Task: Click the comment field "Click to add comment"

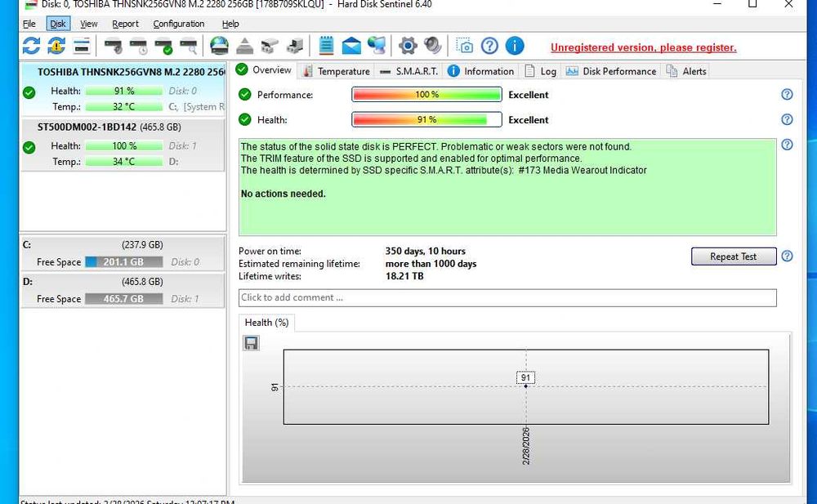Action: click(507, 297)
